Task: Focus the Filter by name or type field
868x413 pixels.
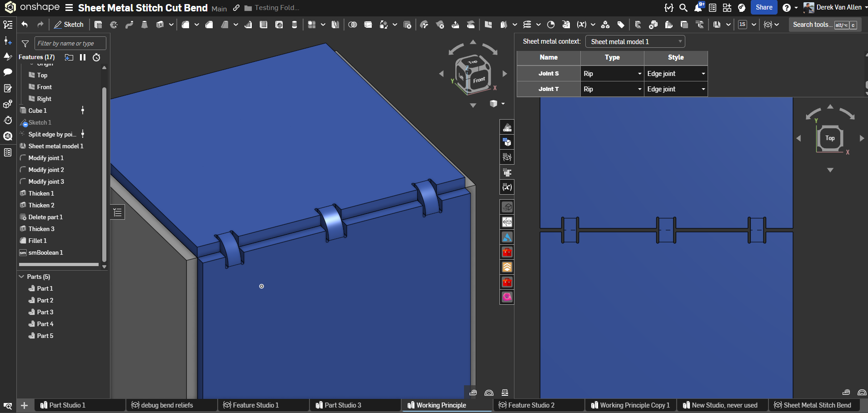Action: point(70,44)
